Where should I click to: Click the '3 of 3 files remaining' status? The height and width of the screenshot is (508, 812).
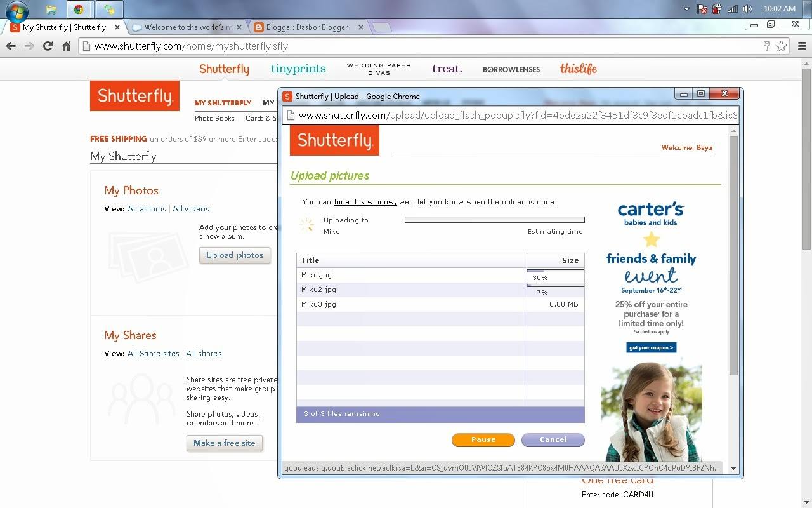point(342,414)
